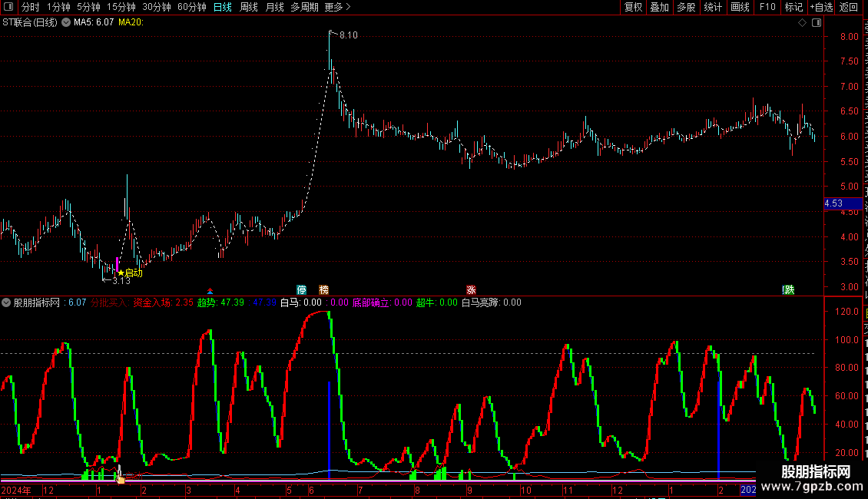Click the highlighted 202 date marker
The image size is (868, 499).
coord(748,490)
